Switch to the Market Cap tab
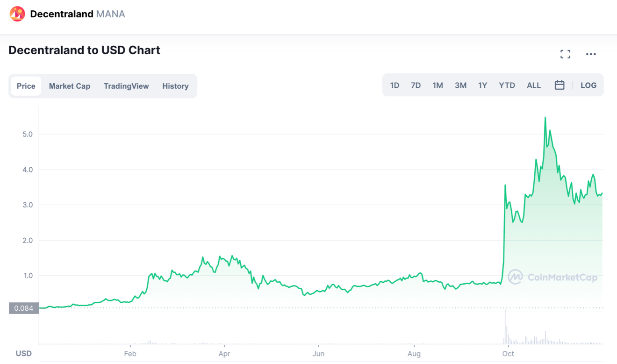 tap(70, 86)
